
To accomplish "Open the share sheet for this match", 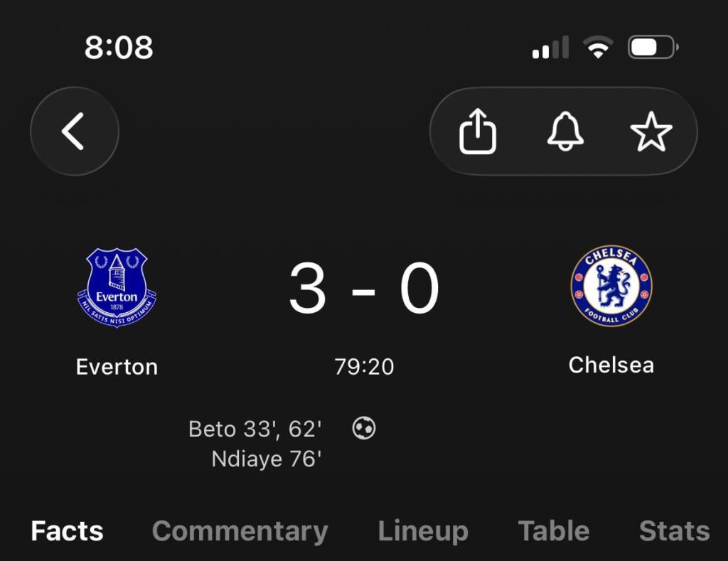I will (x=478, y=132).
